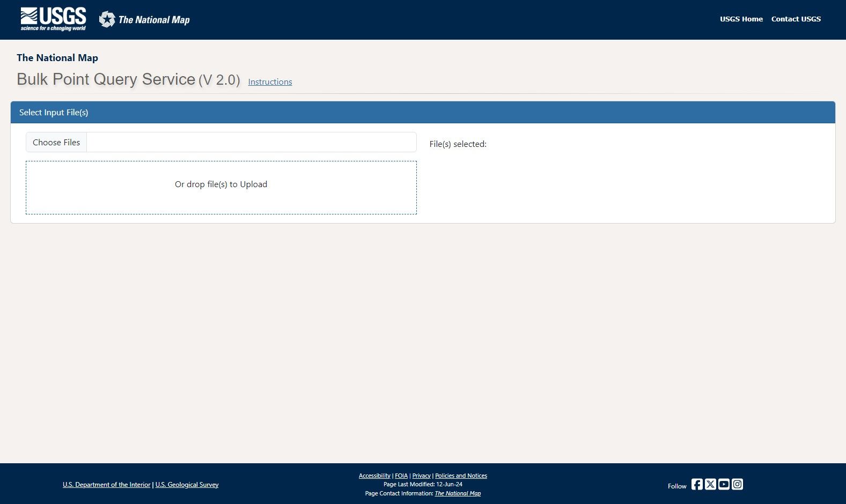
Task: Open the USGS Facebook icon
Action: click(x=697, y=484)
